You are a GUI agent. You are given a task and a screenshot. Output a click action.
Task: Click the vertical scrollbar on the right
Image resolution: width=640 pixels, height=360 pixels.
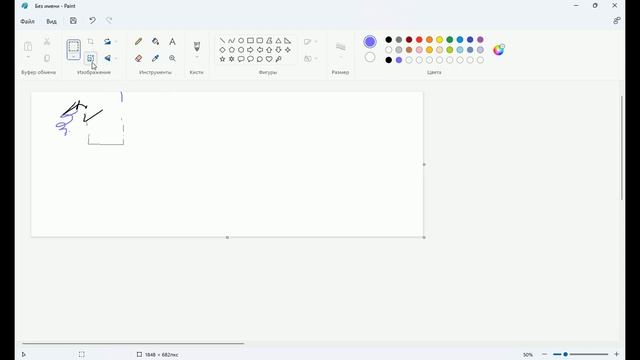622,148
